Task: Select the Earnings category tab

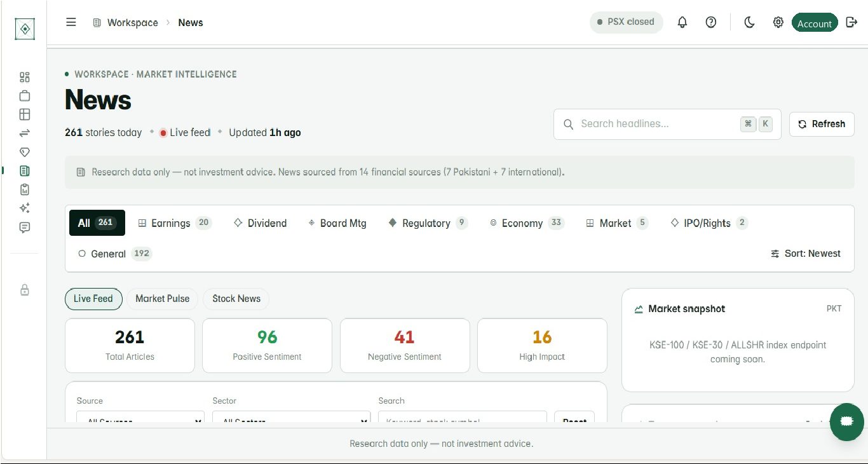Action: 175,223
